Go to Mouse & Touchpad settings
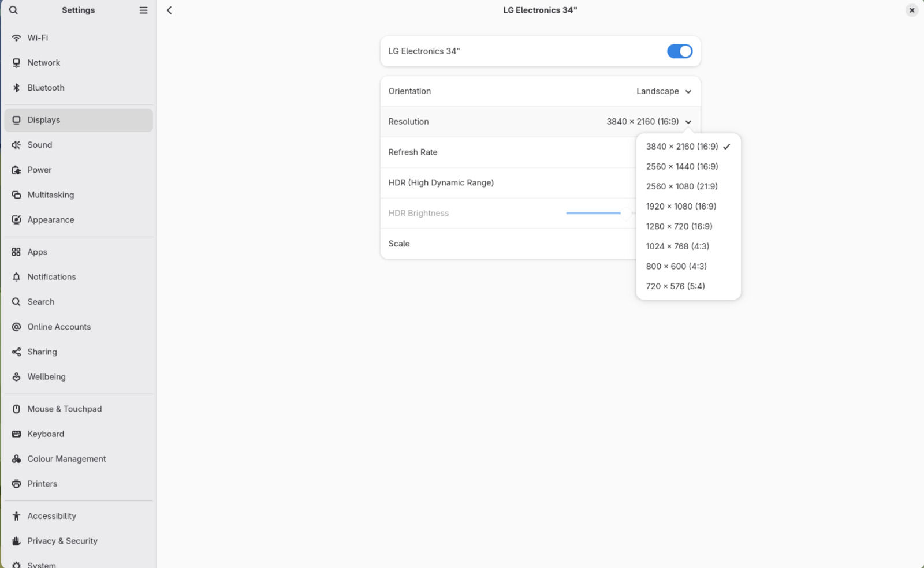This screenshot has width=924, height=568. tap(64, 409)
